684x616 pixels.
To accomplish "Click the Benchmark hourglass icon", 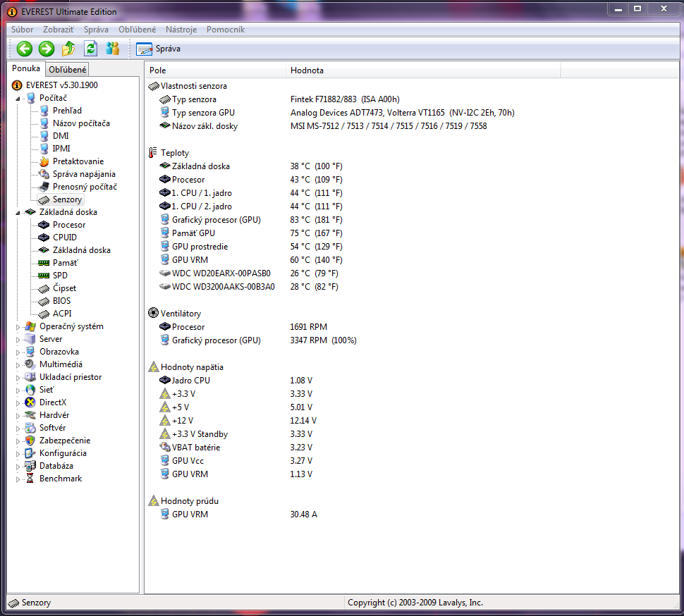I will pos(30,479).
